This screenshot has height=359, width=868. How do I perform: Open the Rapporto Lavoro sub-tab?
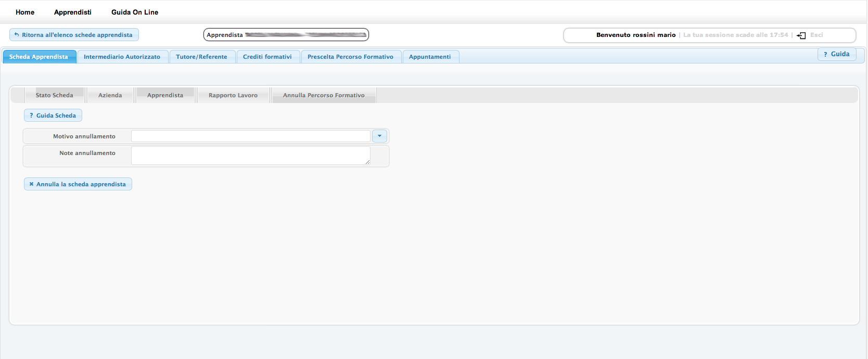[x=233, y=95]
